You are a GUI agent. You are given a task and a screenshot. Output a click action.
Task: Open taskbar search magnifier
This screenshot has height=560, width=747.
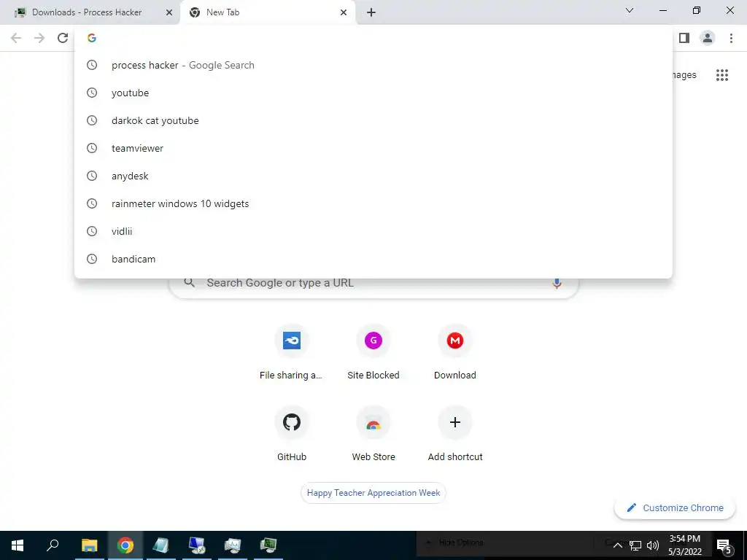[53, 545]
